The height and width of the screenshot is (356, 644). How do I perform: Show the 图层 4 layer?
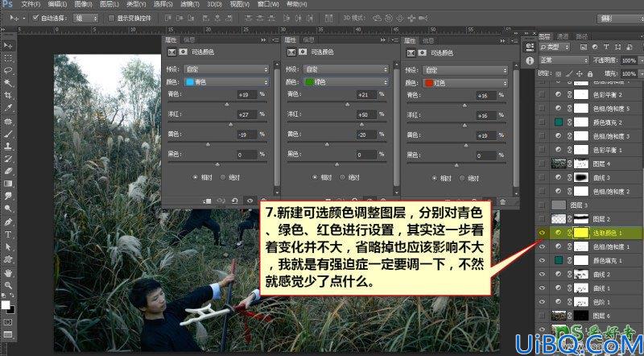pyautogui.click(x=542, y=164)
